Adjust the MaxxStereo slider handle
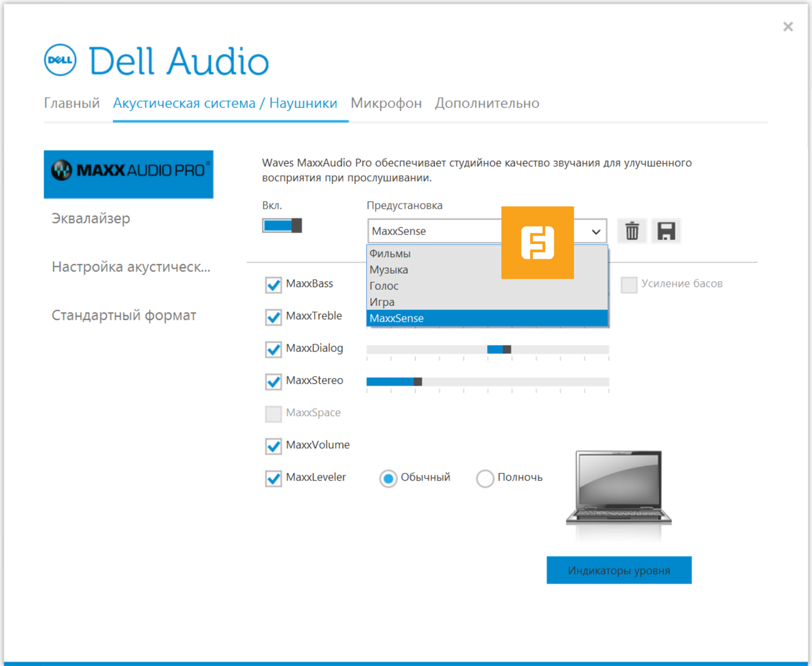 pos(418,382)
